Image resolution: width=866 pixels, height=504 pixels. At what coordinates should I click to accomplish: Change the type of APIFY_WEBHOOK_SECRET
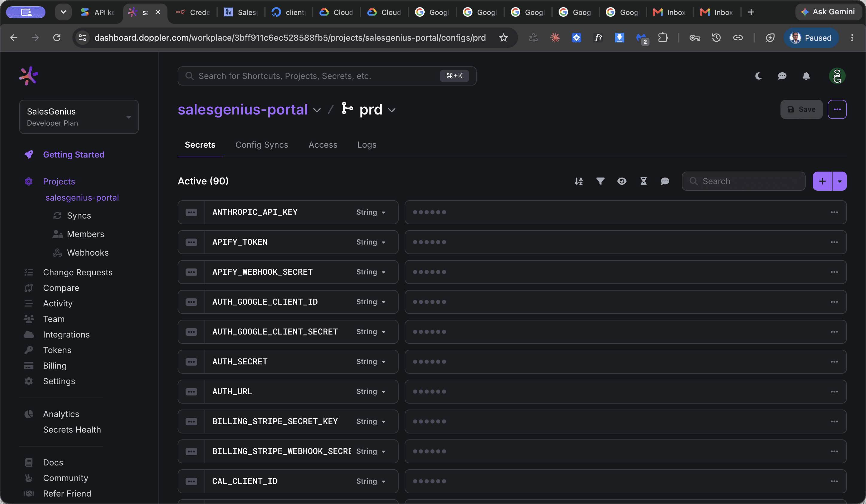click(x=371, y=272)
